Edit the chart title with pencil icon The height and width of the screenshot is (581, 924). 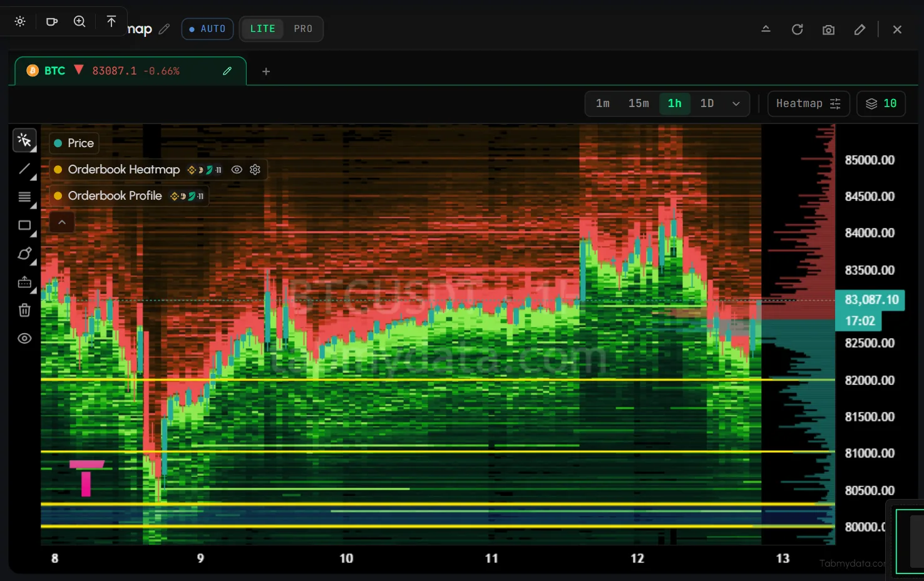coord(164,29)
